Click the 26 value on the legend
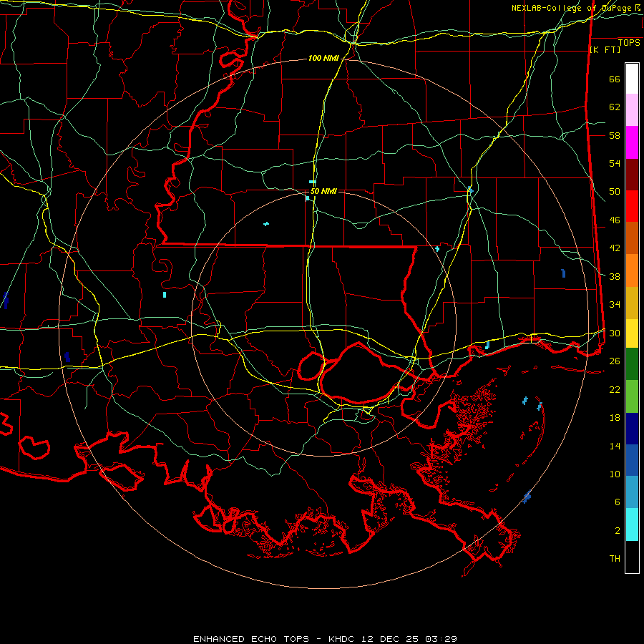This screenshot has width=644, height=644. pos(615,361)
